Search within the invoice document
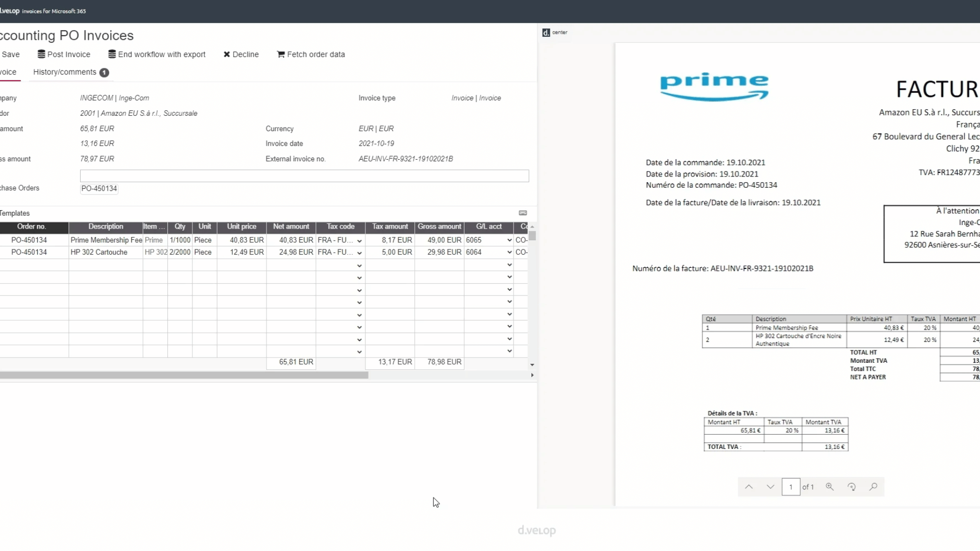The image size is (980, 551). tap(873, 487)
